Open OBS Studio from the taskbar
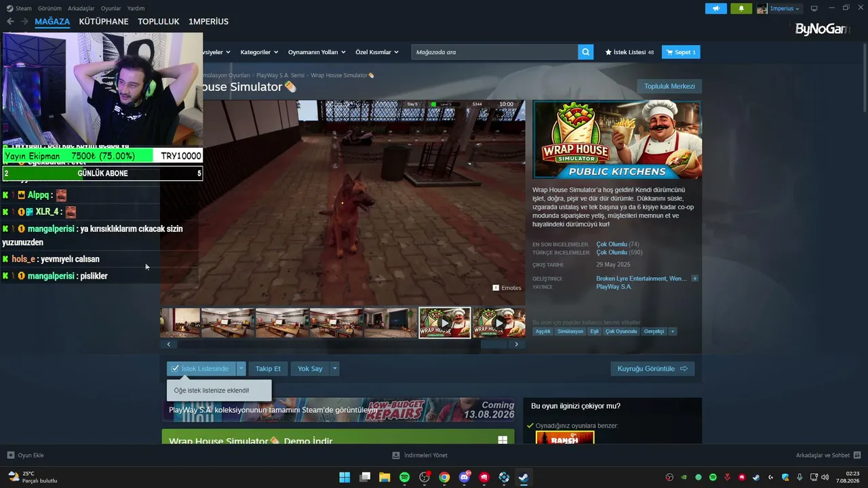Viewport: 868px width, 488px height. point(425,477)
